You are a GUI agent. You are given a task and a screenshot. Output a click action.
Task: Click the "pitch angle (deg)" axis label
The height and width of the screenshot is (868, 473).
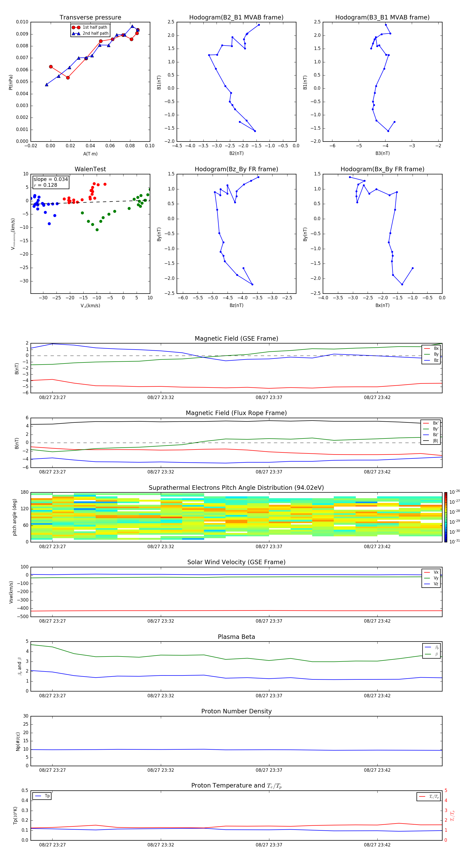point(14,517)
